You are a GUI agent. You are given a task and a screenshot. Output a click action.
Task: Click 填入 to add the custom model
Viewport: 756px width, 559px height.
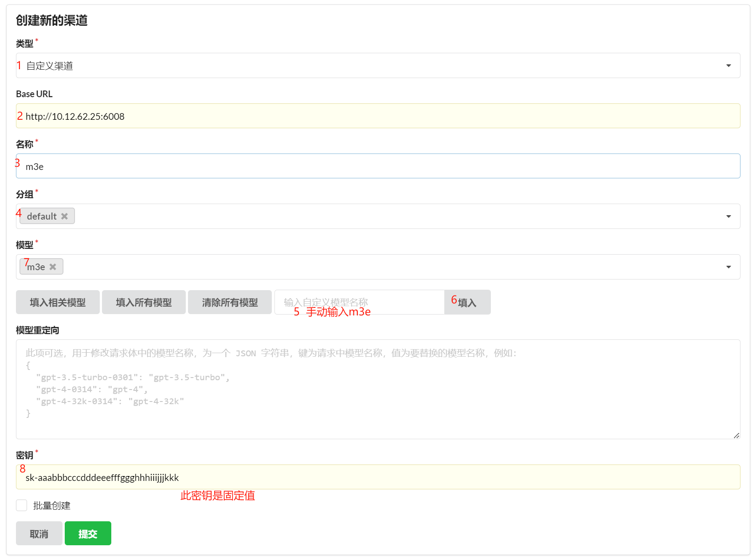click(467, 303)
